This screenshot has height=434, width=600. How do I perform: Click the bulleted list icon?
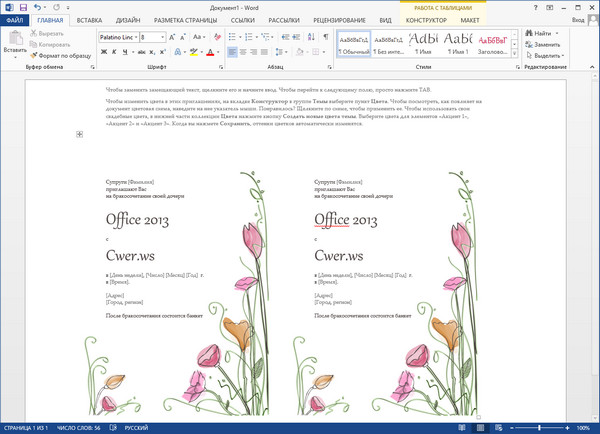pos(231,36)
